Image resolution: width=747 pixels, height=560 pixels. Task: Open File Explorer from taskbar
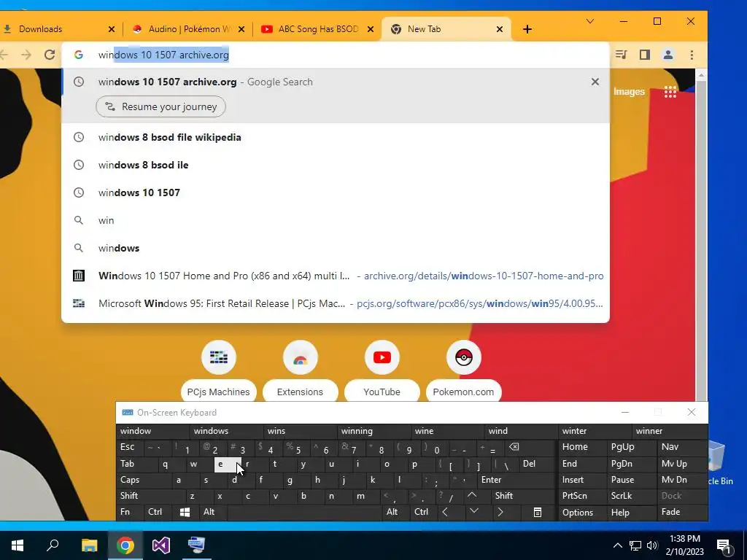click(89, 545)
